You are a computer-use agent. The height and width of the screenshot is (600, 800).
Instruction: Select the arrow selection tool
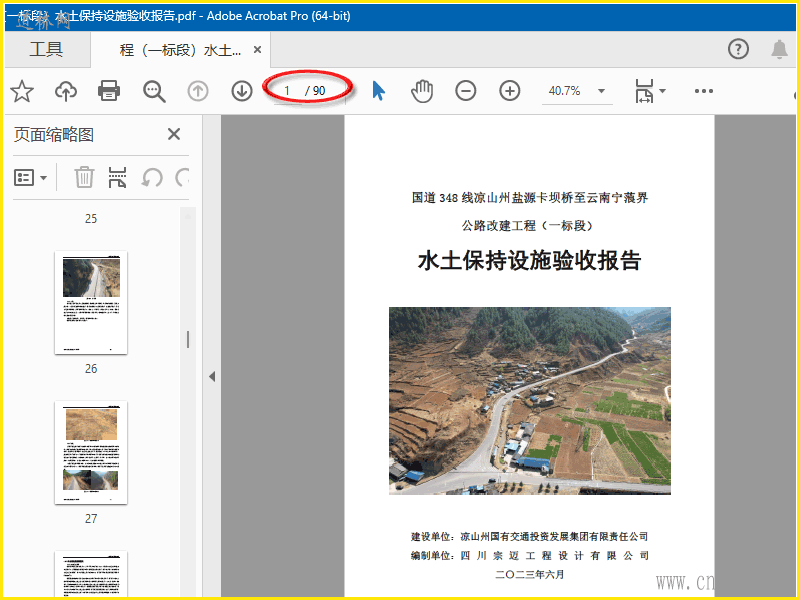[x=378, y=91]
